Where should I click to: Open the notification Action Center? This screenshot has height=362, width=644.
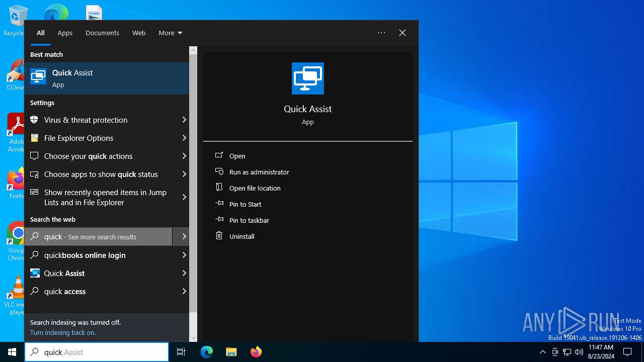pos(627,352)
